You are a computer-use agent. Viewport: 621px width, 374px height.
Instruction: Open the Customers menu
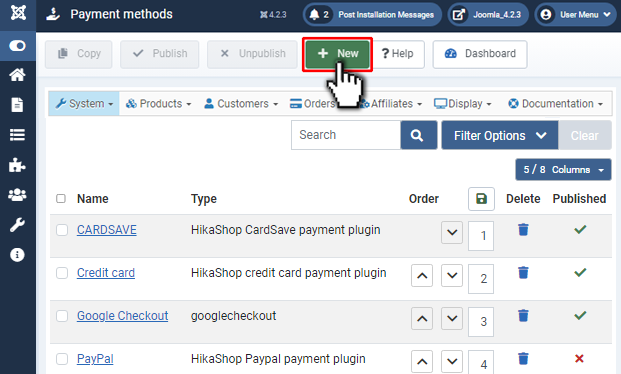click(241, 104)
